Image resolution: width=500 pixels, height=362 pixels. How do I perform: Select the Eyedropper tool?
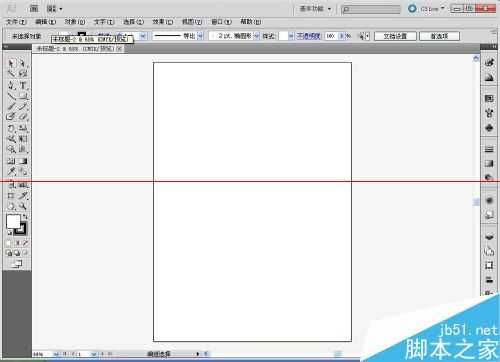click(x=11, y=172)
